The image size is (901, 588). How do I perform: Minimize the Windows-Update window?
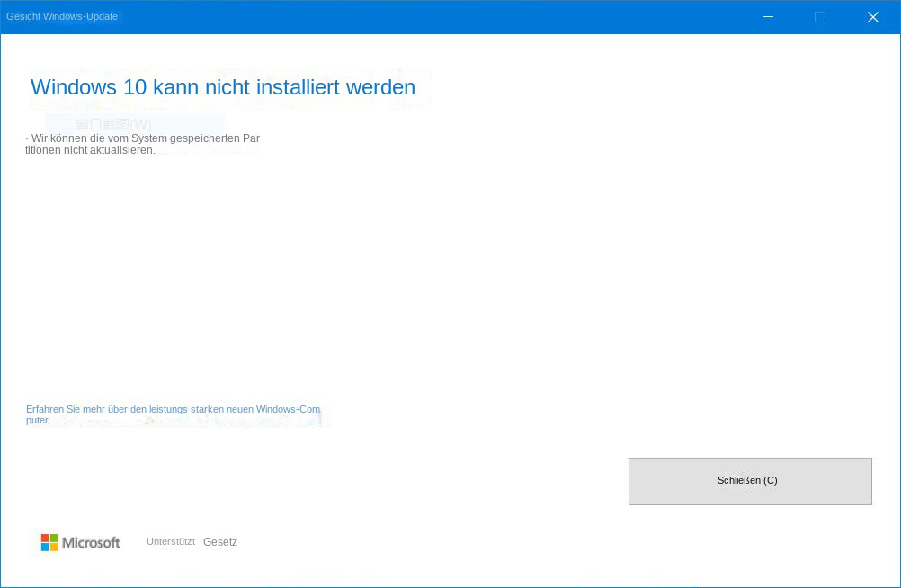tap(768, 17)
